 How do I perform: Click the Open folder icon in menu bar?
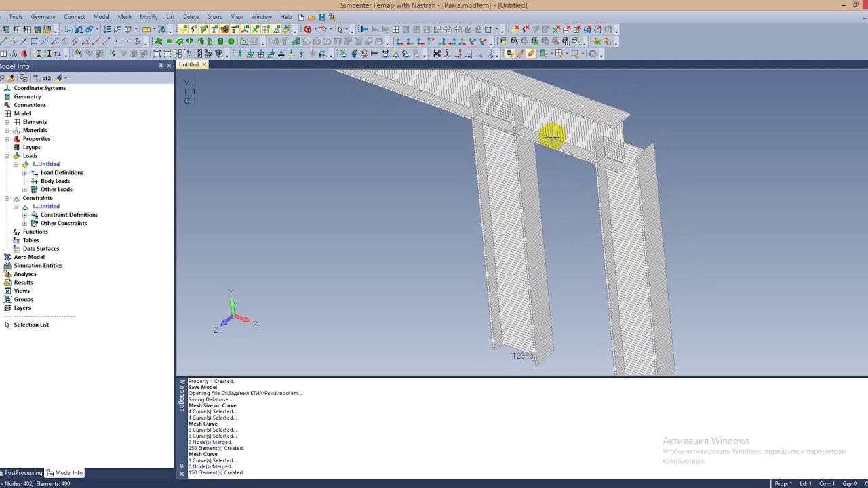point(312,17)
